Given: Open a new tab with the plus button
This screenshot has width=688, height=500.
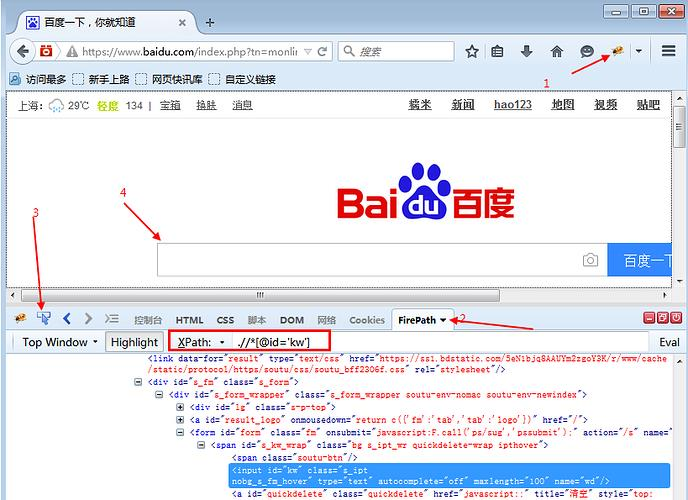Looking at the screenshot, I should tap(210, 22).
